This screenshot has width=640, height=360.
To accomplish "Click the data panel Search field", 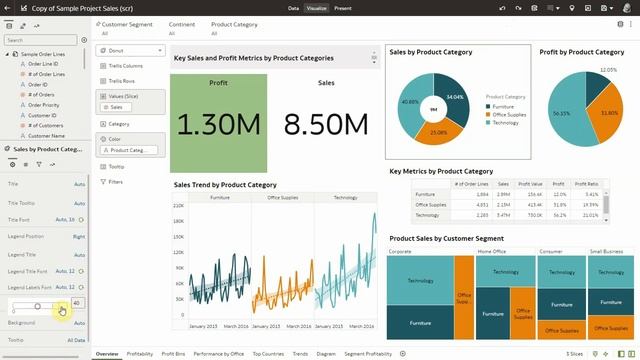I will point(40,40).
